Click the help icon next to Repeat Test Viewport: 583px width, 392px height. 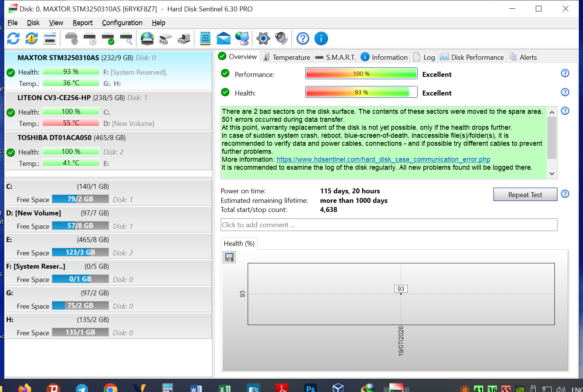coord(565,194)
